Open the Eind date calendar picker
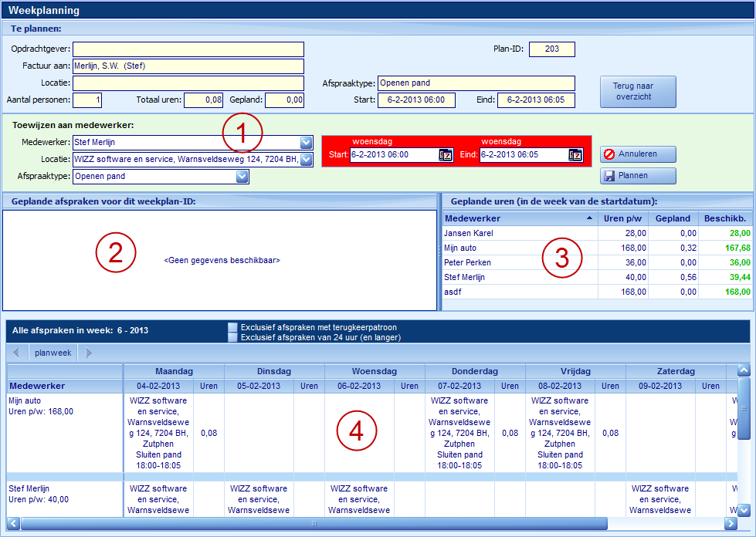The width and height of the screenshot is (756, 537). pyautogui.click(x=575, y=155)
